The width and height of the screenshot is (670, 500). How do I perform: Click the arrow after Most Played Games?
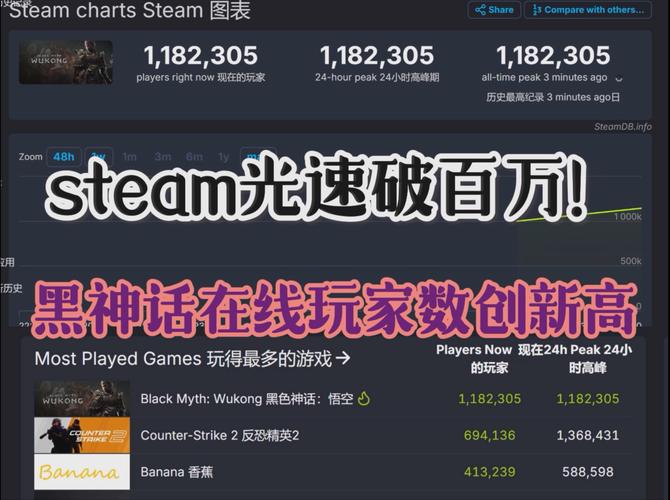click(x=343, y=358)
